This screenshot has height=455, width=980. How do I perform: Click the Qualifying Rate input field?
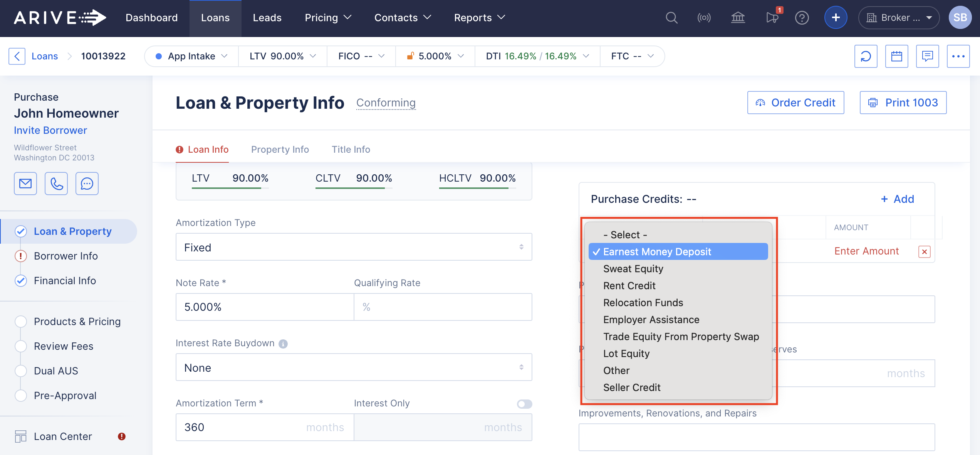tap(443, 307)
